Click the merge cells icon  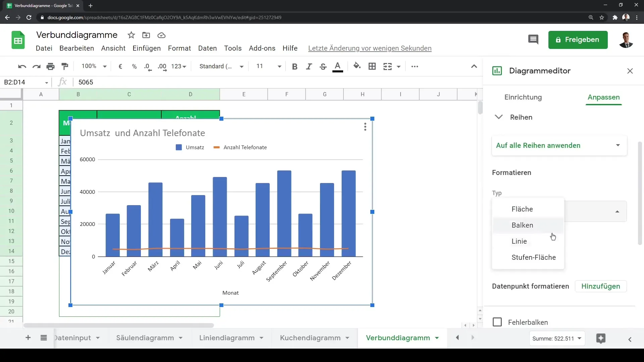click(x=387, y=67)
